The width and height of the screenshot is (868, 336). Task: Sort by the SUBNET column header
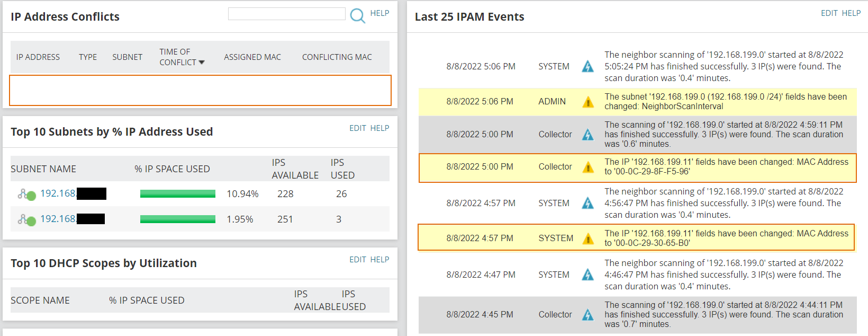(x=127, y=57)
